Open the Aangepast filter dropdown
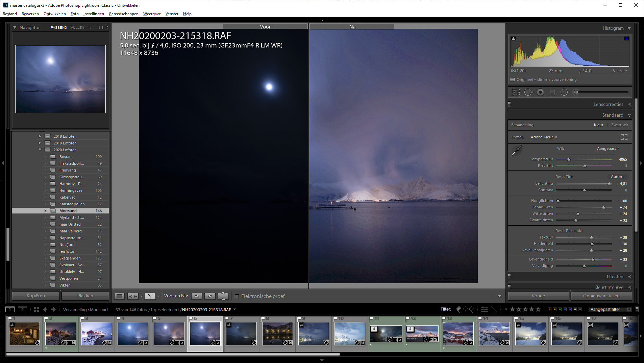The image size is (644, 363). click(610, 310)
